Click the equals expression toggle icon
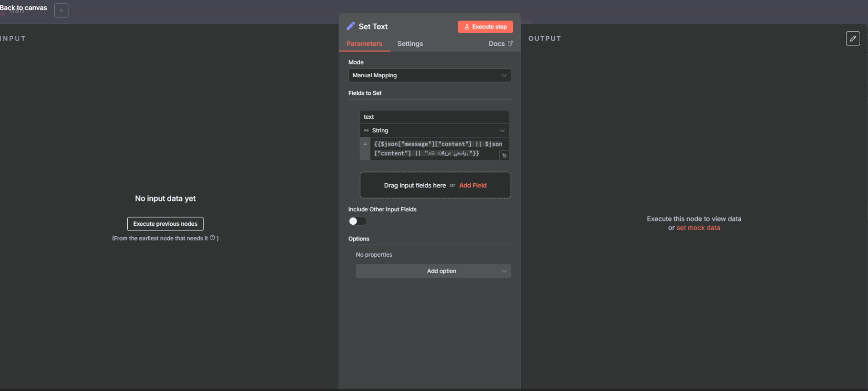The height and width of the screenshot is (391, 868). (x=365, y=144)
